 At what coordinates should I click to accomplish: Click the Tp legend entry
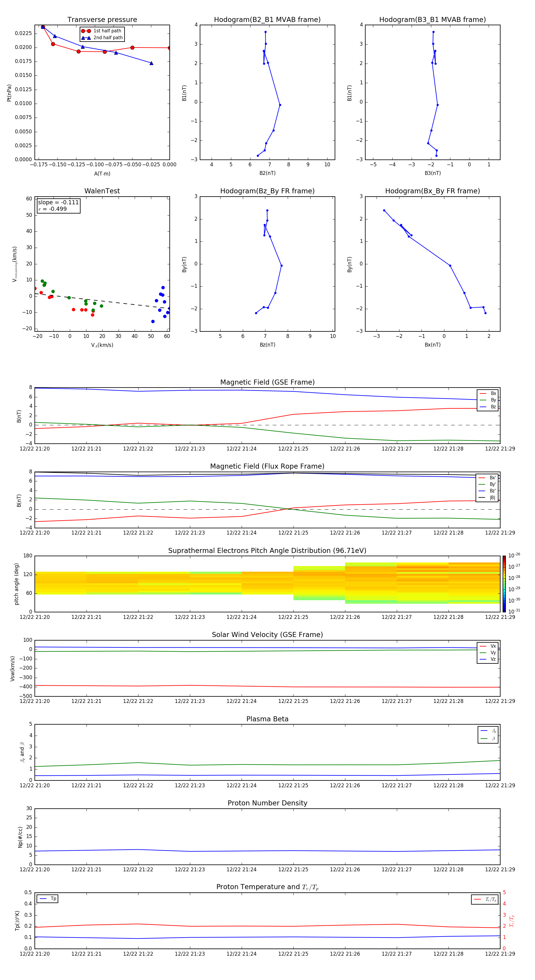tap(48, 899)
